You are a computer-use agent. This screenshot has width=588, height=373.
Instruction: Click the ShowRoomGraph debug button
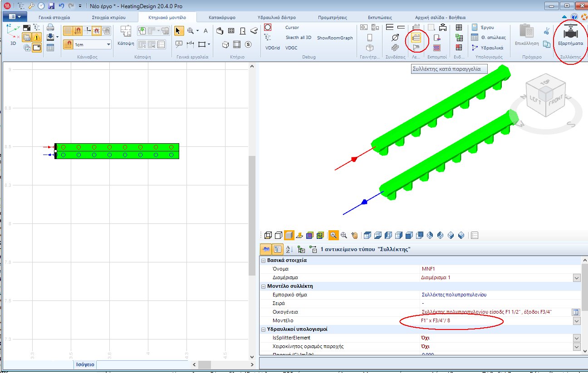(x=335, y=37)
